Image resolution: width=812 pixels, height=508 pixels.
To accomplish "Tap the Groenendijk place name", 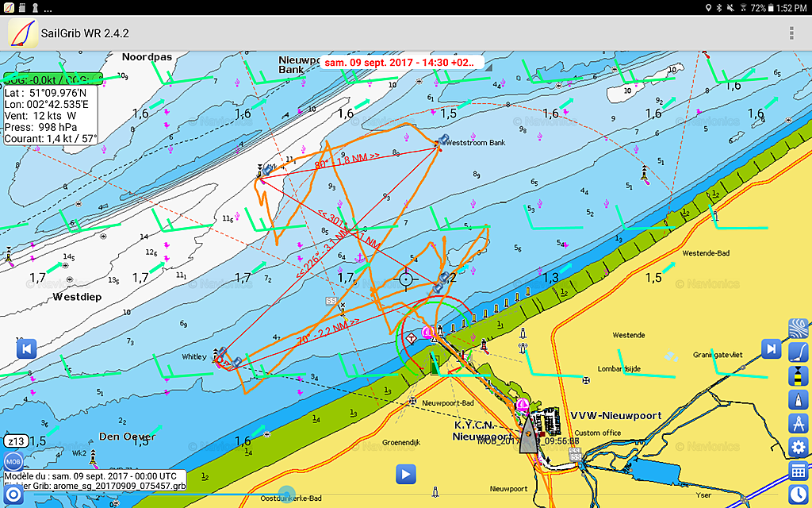I will pos(401,443).
